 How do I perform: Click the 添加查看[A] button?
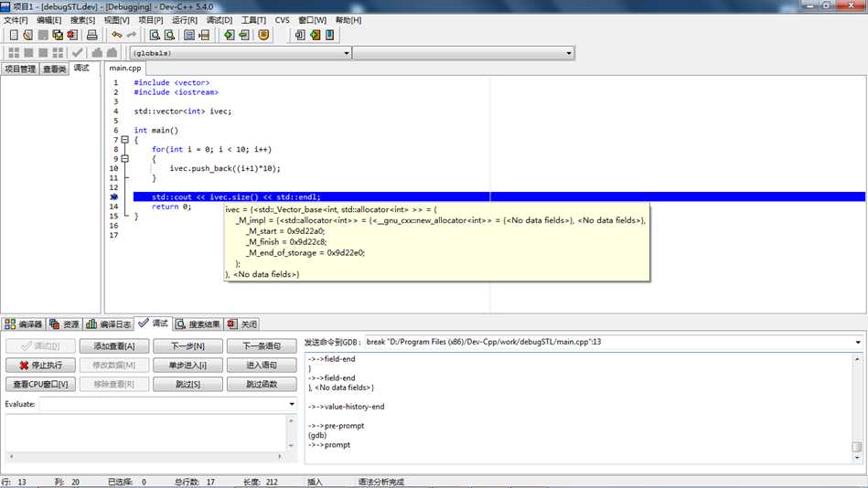click(114, 346)
